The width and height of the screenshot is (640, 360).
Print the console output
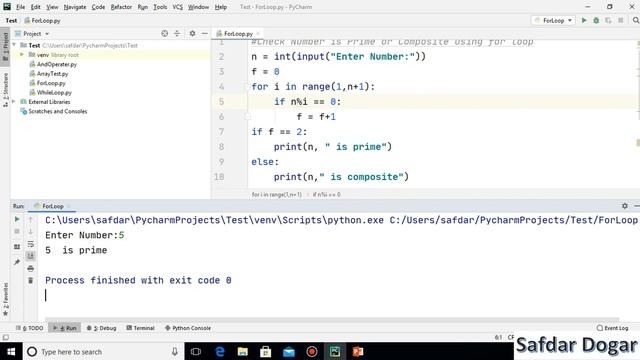coord(31,268)
